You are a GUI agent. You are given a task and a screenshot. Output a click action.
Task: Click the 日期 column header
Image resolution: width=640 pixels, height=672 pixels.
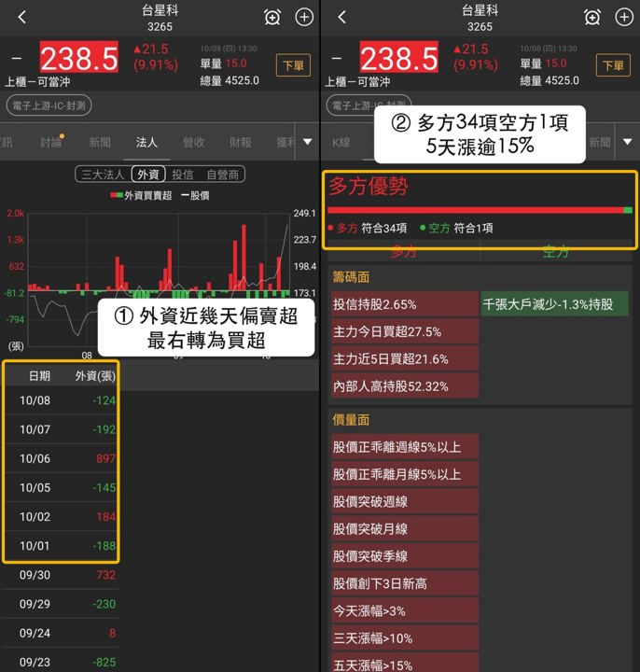[39, 376]
